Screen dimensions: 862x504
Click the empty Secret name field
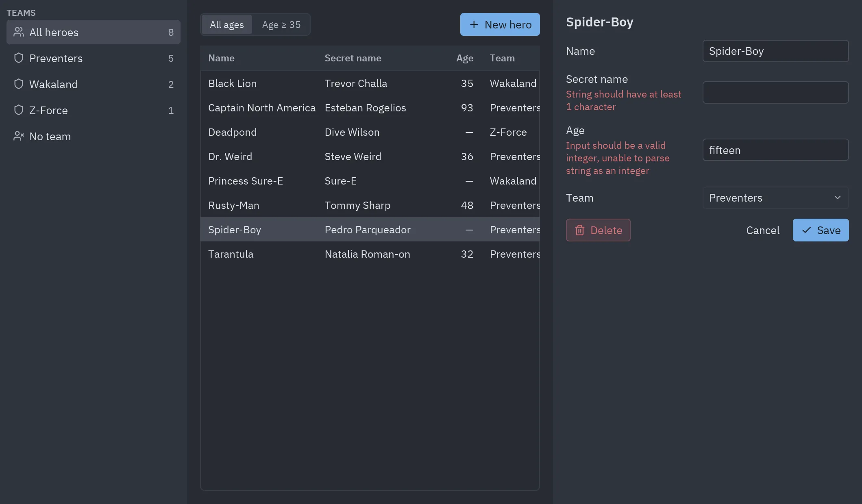click(x=775, y=92)
